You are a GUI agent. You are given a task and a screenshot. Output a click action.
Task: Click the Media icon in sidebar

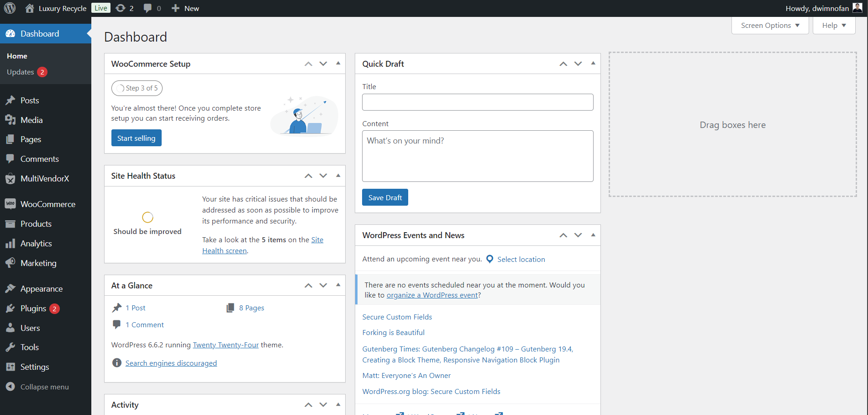pyautogui.click(x=11, y=120)
